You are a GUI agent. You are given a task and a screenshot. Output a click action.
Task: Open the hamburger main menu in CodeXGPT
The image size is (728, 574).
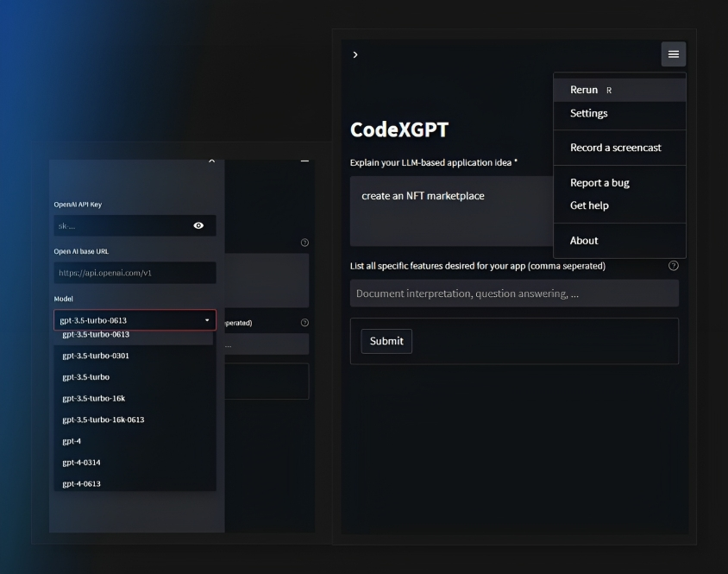click(673, 54)
